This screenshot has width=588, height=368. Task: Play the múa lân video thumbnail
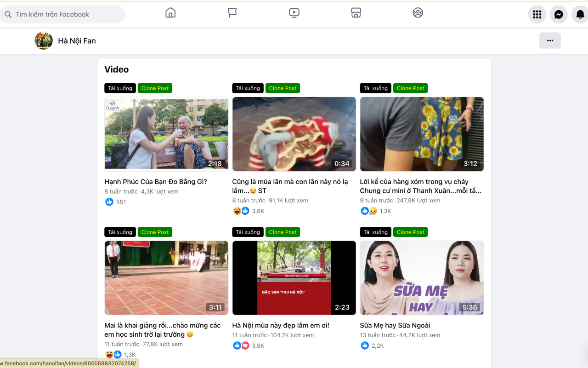pyautogui.click(x=294, y=134)
